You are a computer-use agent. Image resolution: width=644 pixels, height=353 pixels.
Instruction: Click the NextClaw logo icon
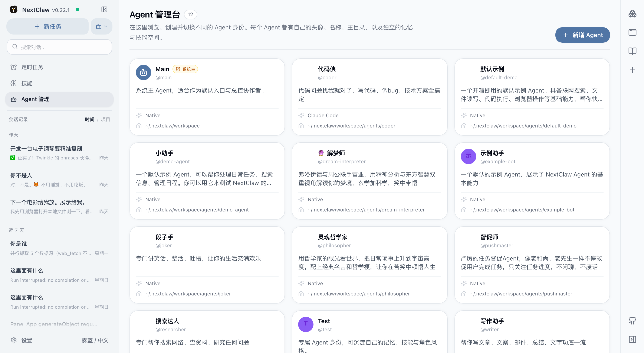click(13, 10)
